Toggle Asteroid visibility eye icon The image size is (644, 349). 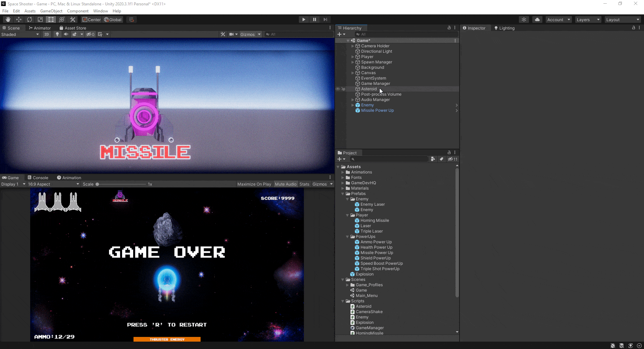[338, 89]
